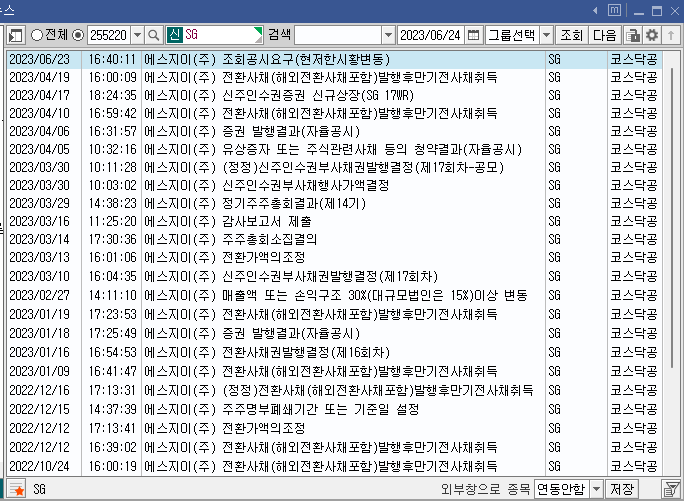
Task: Select the 매출액 또는 손익구조 30% 변동 row
Action: [334, 295]
